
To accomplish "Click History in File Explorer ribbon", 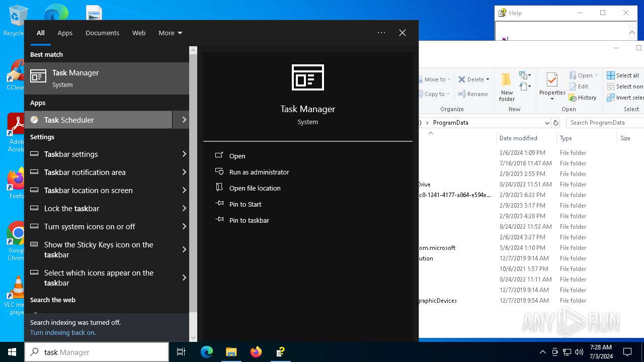I will 583,98.
